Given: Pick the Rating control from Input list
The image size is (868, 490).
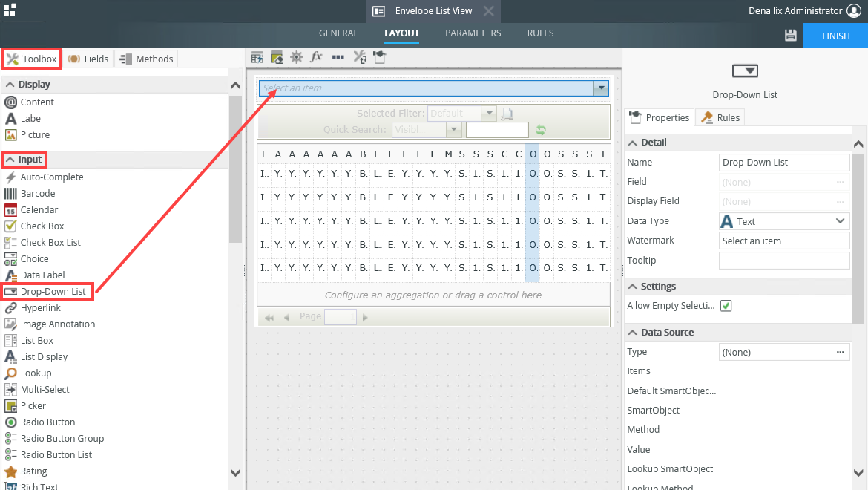Looking at the screenshot, I should (33, 471).
